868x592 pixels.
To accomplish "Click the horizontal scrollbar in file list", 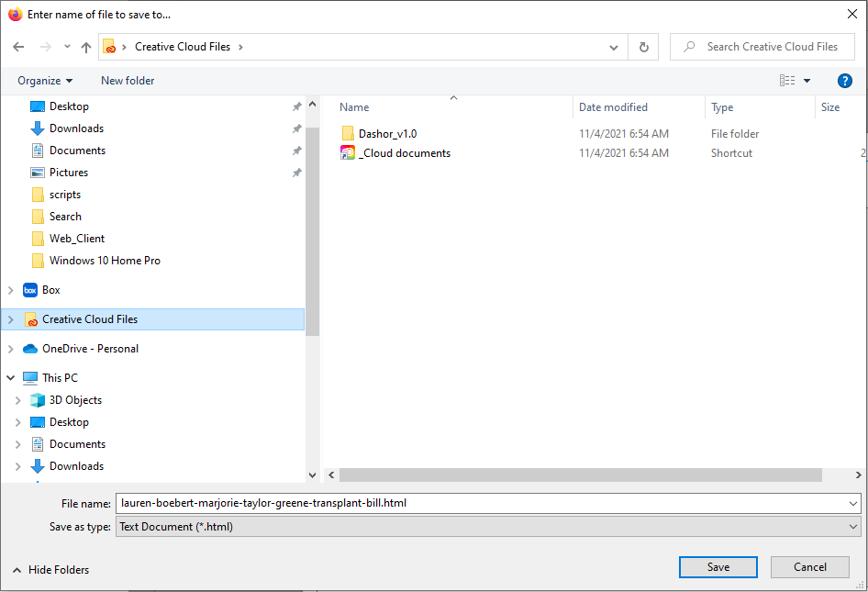I will (580, 475).
